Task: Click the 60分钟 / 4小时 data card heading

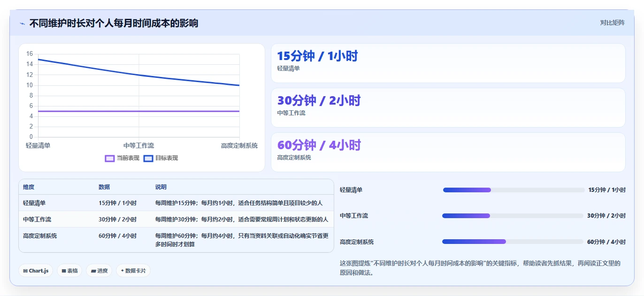Action: 319,145
